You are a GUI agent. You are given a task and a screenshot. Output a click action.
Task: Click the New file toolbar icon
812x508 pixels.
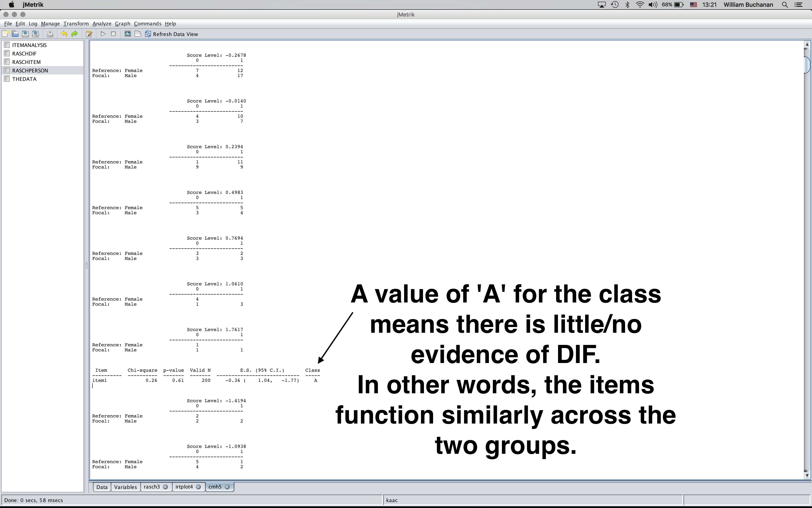pyautogui.click(x=5, y=34)
